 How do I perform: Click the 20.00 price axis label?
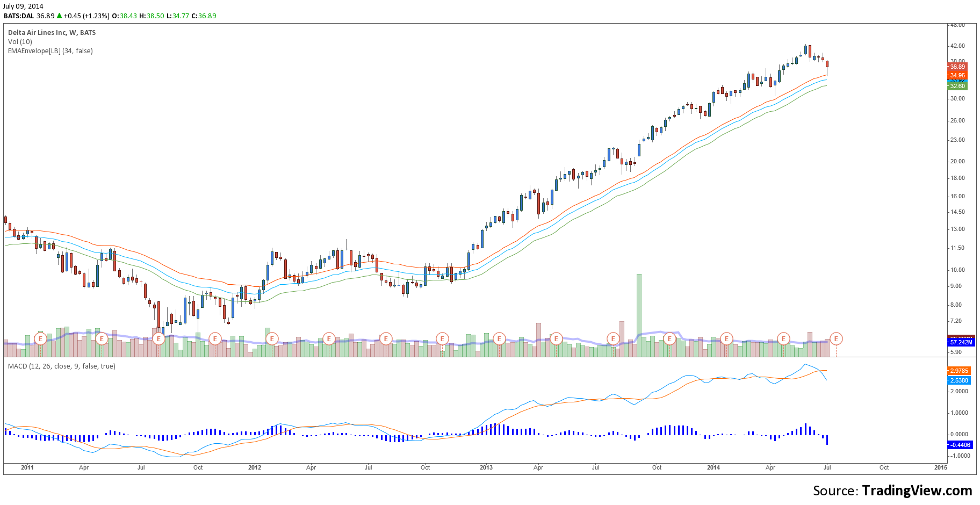[x=957, y=162]
